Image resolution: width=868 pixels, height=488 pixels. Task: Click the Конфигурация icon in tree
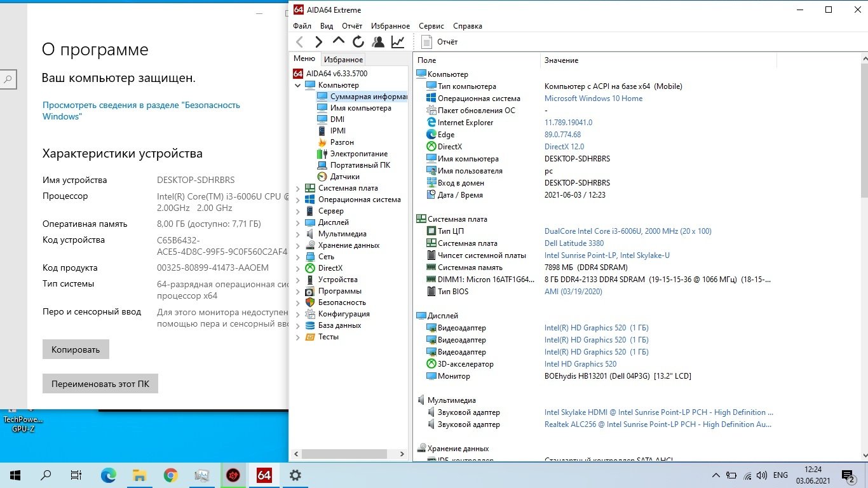(x=310, y=314)
